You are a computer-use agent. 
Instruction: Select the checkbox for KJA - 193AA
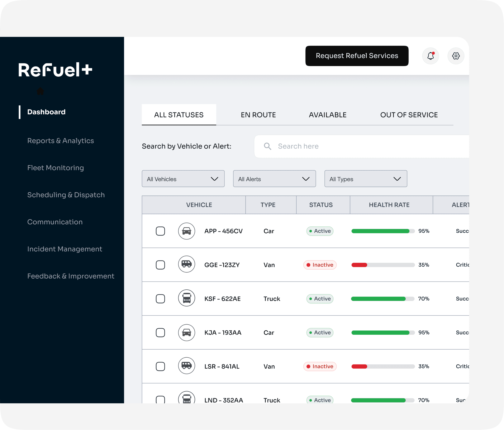pyautogui.click(x=160, y=332)
